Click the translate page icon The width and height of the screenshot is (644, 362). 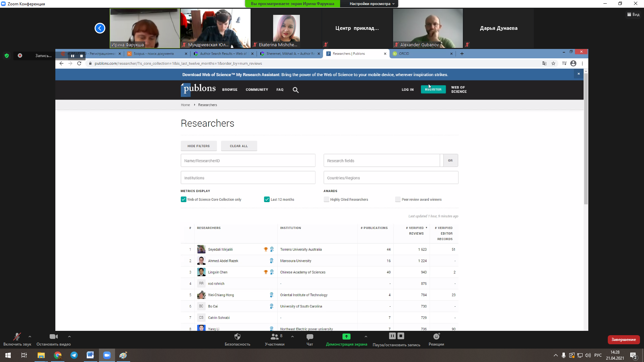coord(544,63)
